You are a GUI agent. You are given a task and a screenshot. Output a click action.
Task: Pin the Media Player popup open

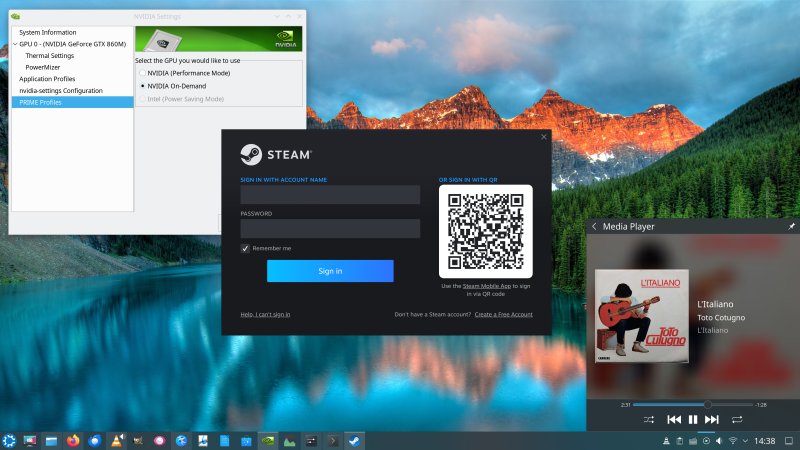pyautogui.click(x=791, y=227)
